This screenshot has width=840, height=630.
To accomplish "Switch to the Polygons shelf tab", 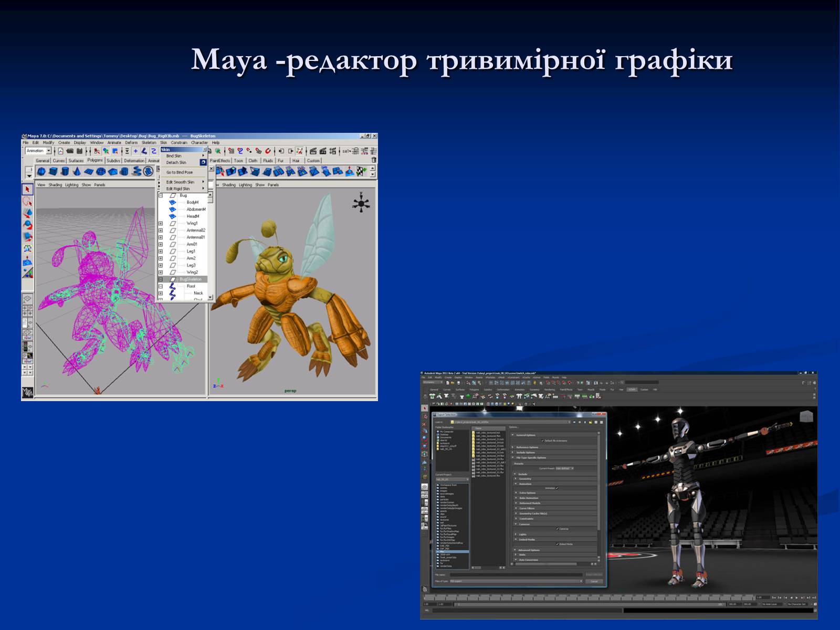I will 95,160.
